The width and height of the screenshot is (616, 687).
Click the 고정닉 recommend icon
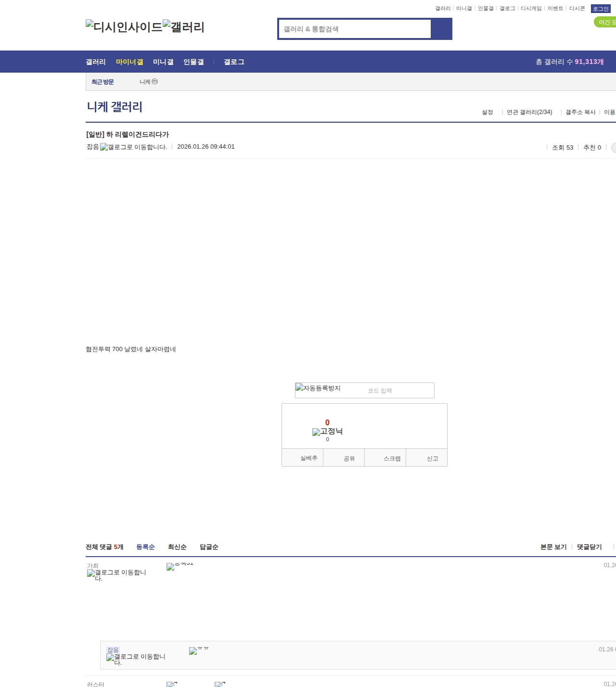(x=315, y=432)
